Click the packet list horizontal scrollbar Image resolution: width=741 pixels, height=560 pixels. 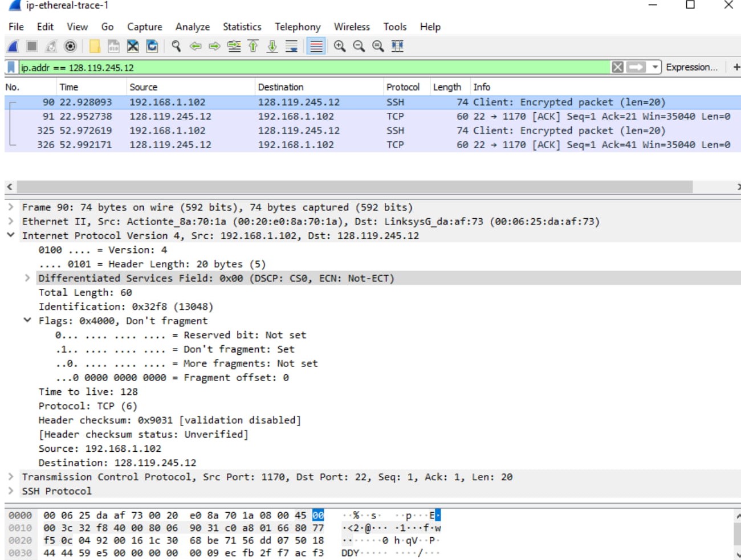point(355,187)
